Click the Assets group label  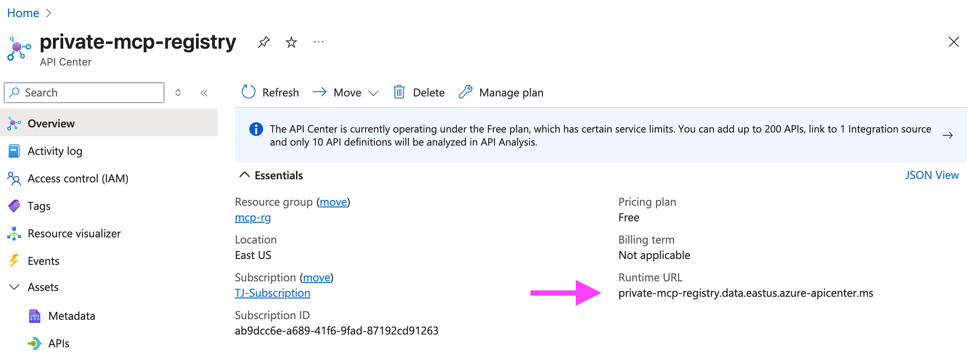coord(43,287)
